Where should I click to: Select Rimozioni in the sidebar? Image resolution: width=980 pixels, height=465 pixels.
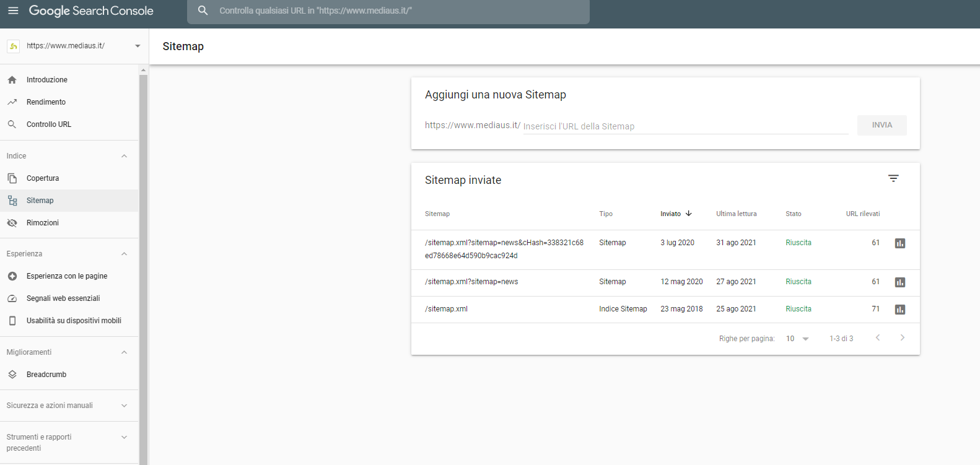pyautogui.click(x=69, y=223)
